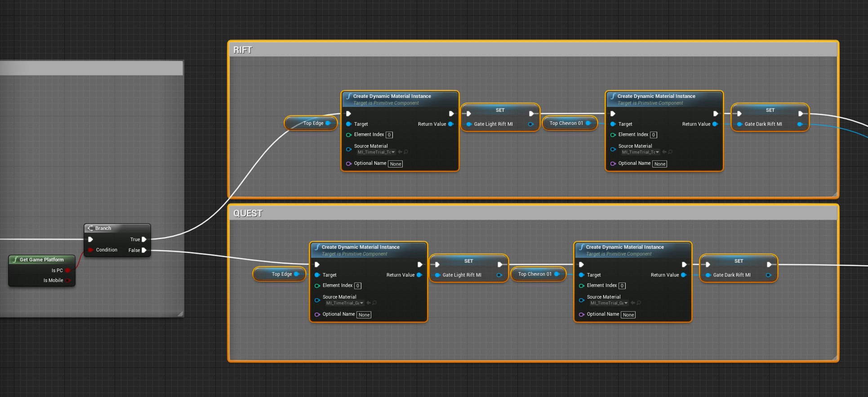Click Element Index field in QUEST Top Edge node

tap(358, 286)
